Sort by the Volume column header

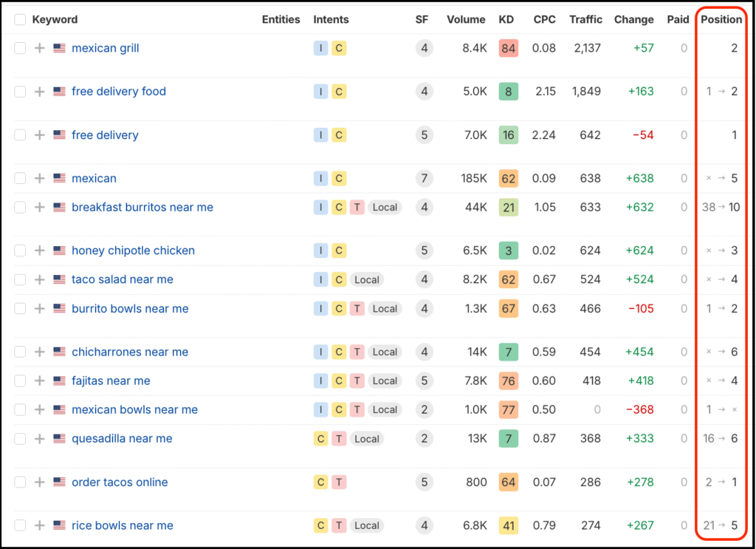[466, 19]
